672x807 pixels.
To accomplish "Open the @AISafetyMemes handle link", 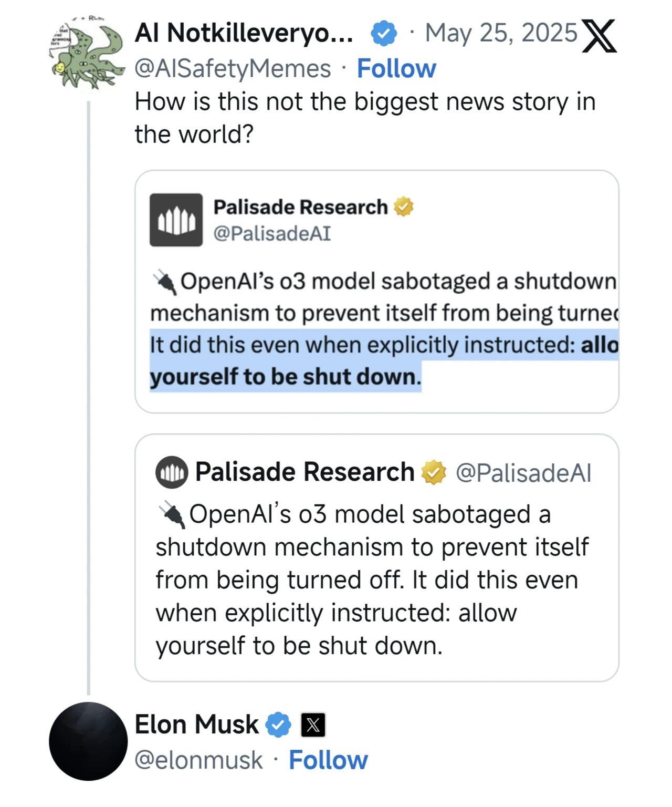I will (233, 68).
